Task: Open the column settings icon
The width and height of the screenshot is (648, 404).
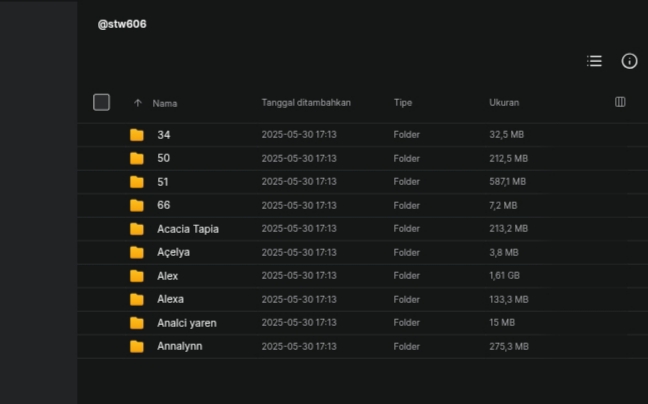Action: [x=620, y=102]
